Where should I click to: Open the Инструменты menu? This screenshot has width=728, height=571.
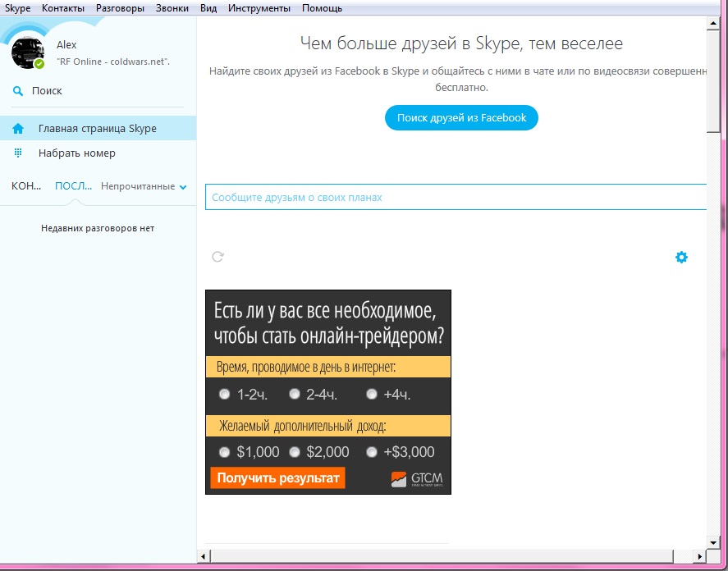pyautogui.click(x=259, y=8)
